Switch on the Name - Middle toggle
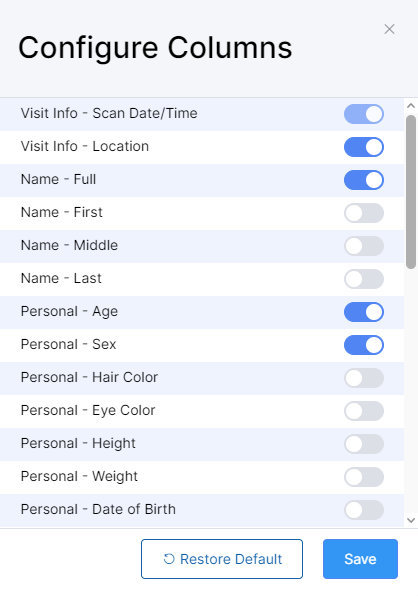 coord(364,246)
